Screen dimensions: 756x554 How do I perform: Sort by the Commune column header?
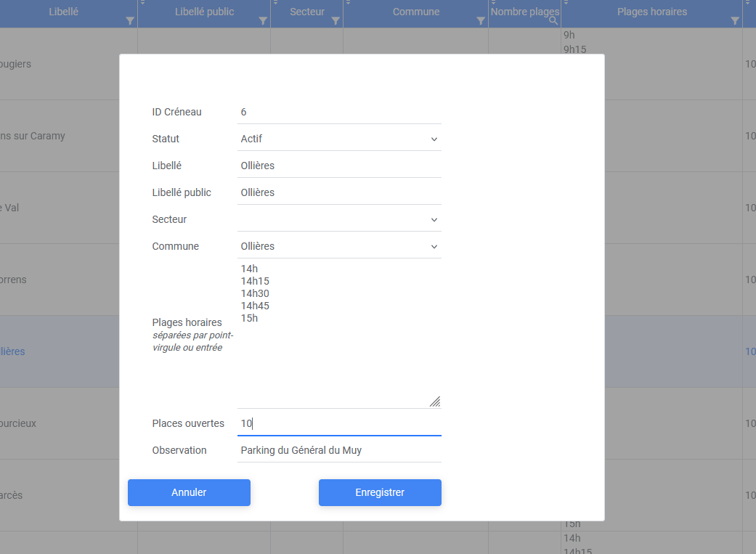[x=415, y=12]
